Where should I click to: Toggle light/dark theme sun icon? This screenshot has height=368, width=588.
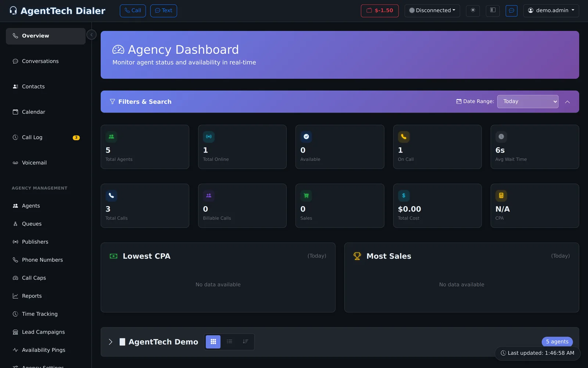click(473, 10)
